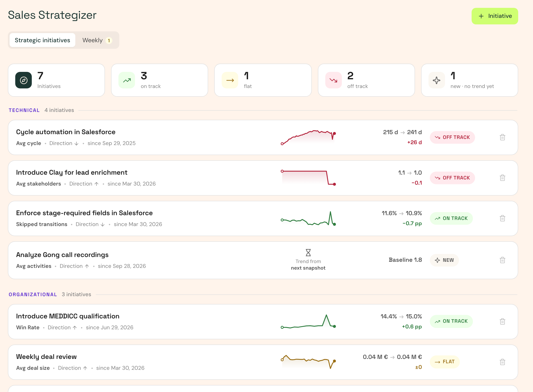
Task: Click the -0.1 delta value
Action: coord(417,183)
